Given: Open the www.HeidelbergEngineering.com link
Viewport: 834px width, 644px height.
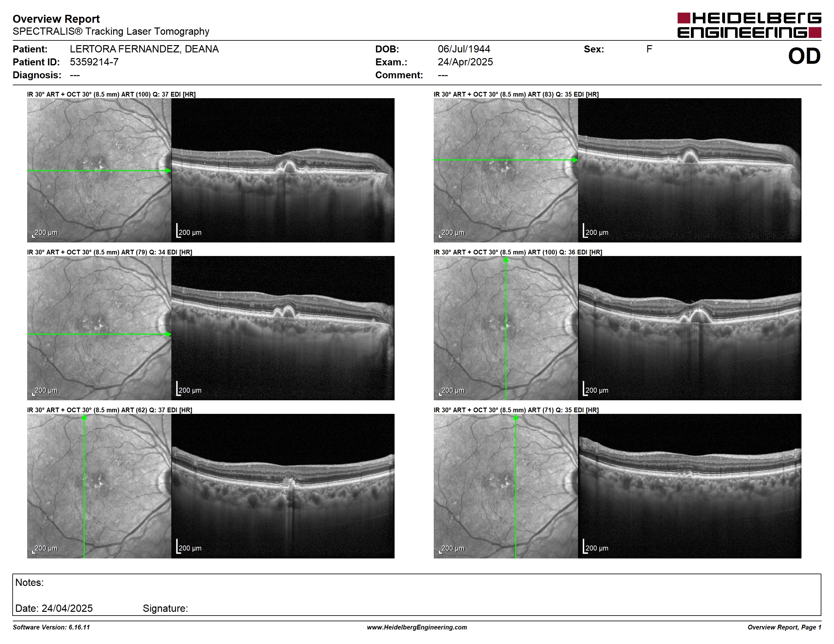Looking at the screenshot, I should (x=417, y=627).
